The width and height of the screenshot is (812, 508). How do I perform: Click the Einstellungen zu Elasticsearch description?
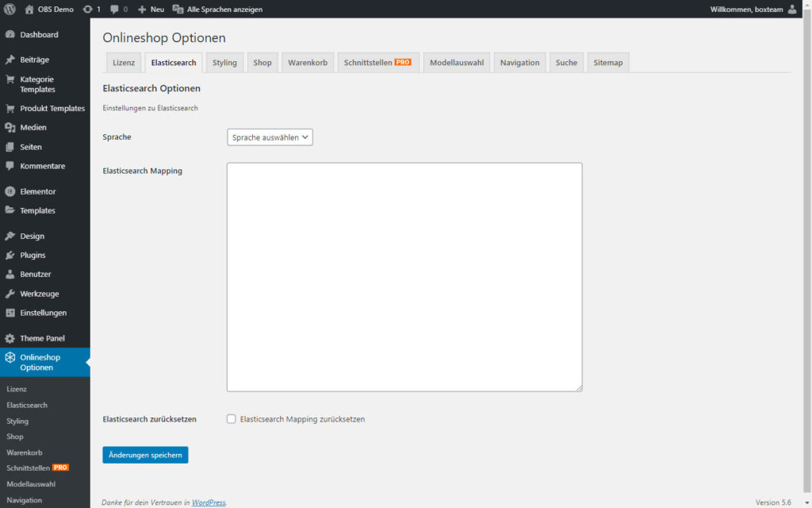tap(150, 108)
